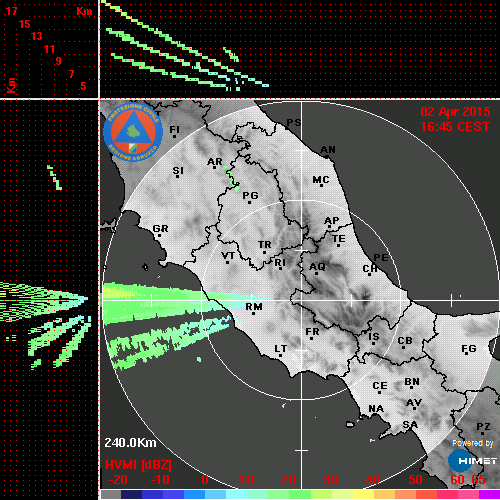Click the FR city label on map

[312, 332]
